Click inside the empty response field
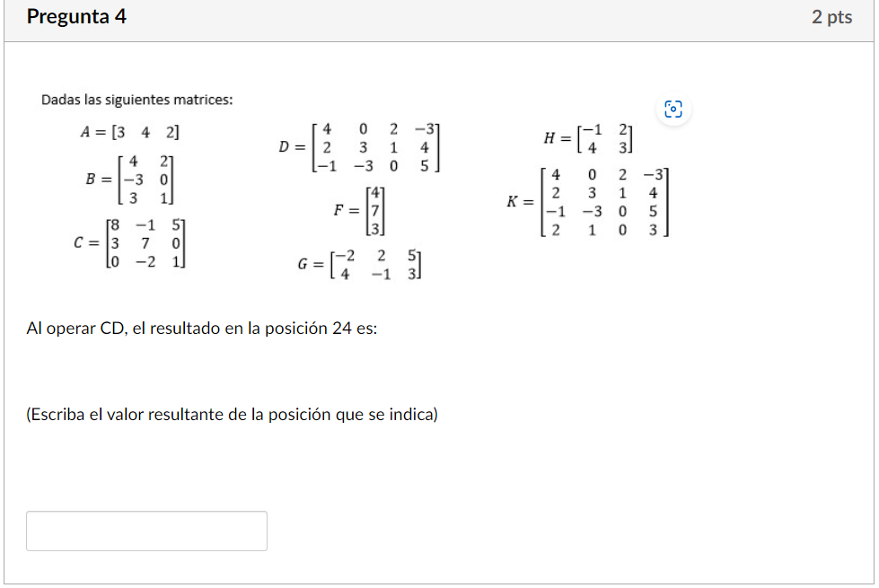This screenshot has height=588, width=879. [x=147, y=531]
